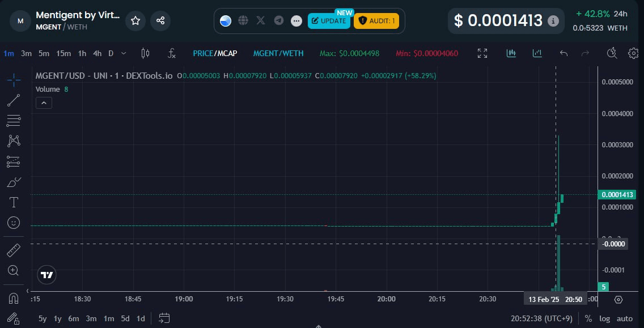This screenshot has width=644, height=328.
Task: Select the crosshair cursor tool
Action: (14, 80)
